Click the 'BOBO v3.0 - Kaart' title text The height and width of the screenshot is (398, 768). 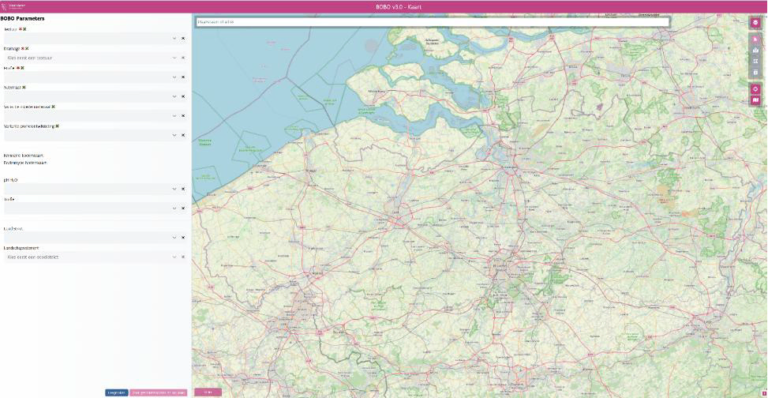(x=398, y=7)
